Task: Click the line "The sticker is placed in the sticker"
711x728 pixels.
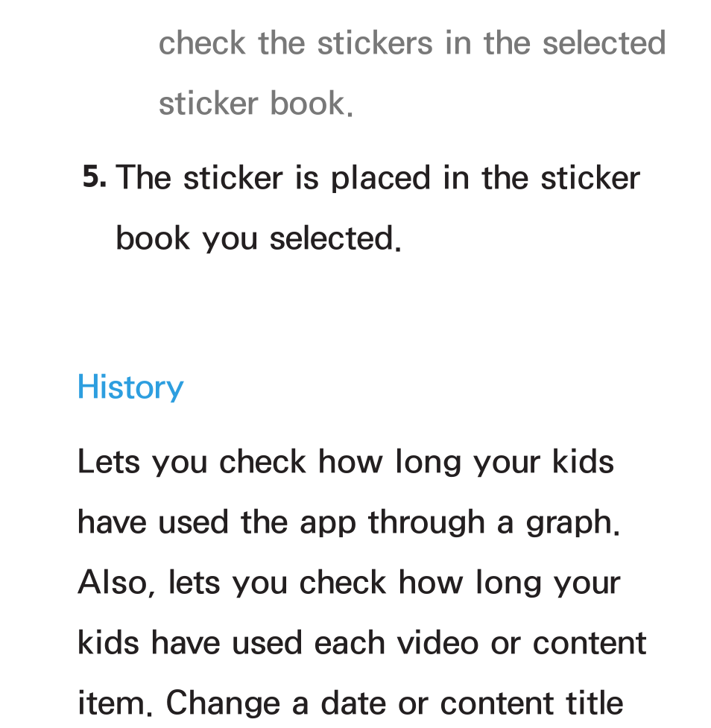Action: tap(378, 178)
